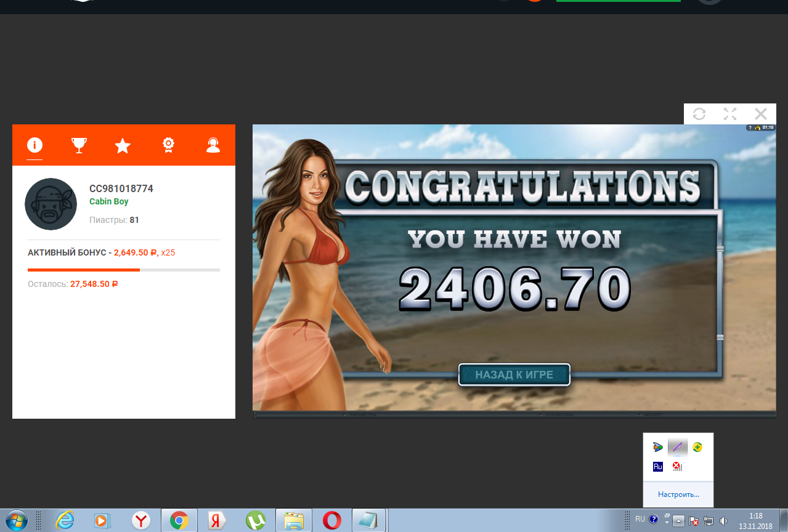Open the star favorites tab
Screen dimensions: 788x532
pos(123,145)
